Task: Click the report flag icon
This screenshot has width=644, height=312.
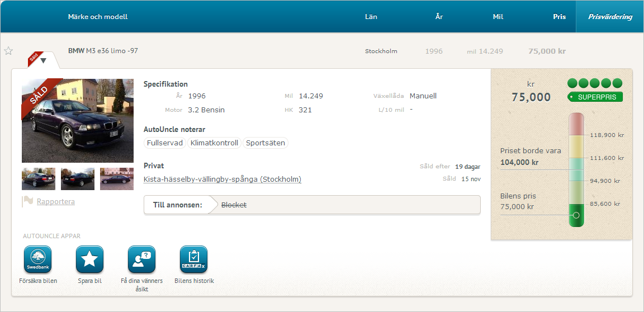Action: [27, 201]
